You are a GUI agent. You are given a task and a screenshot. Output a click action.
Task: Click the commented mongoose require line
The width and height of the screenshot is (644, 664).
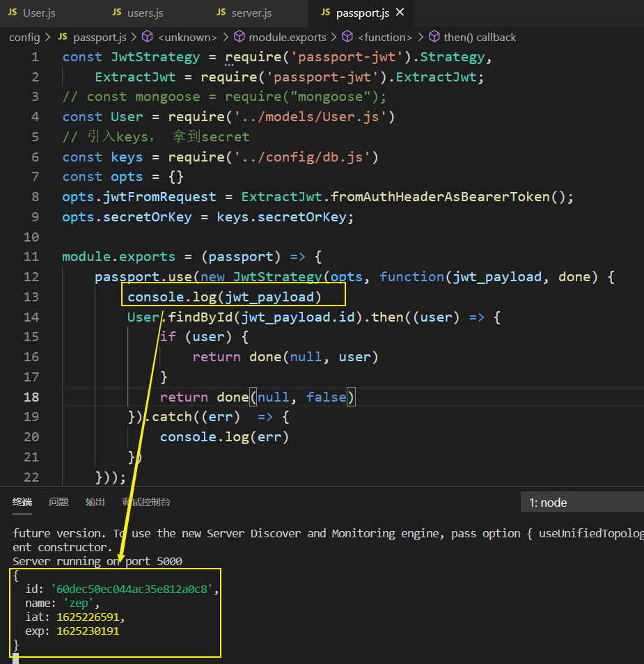(x=224, y=97)
